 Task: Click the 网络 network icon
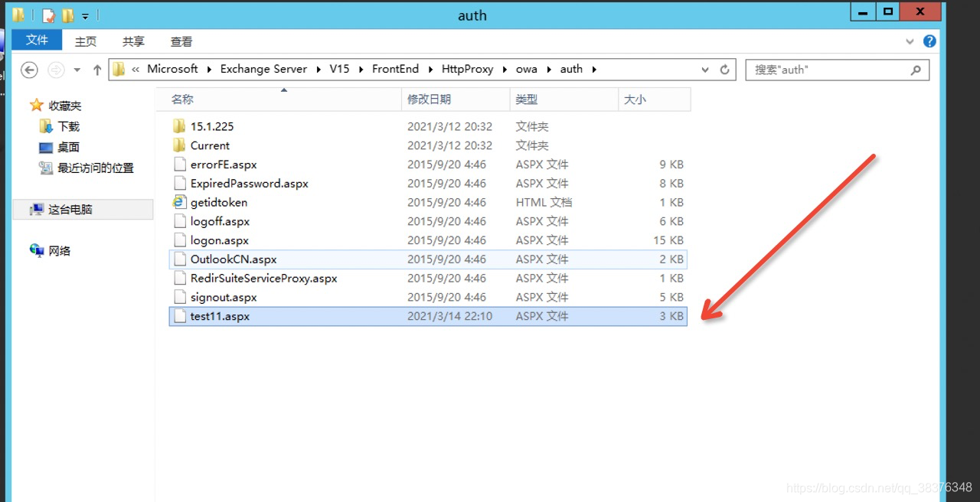[37, 250]
